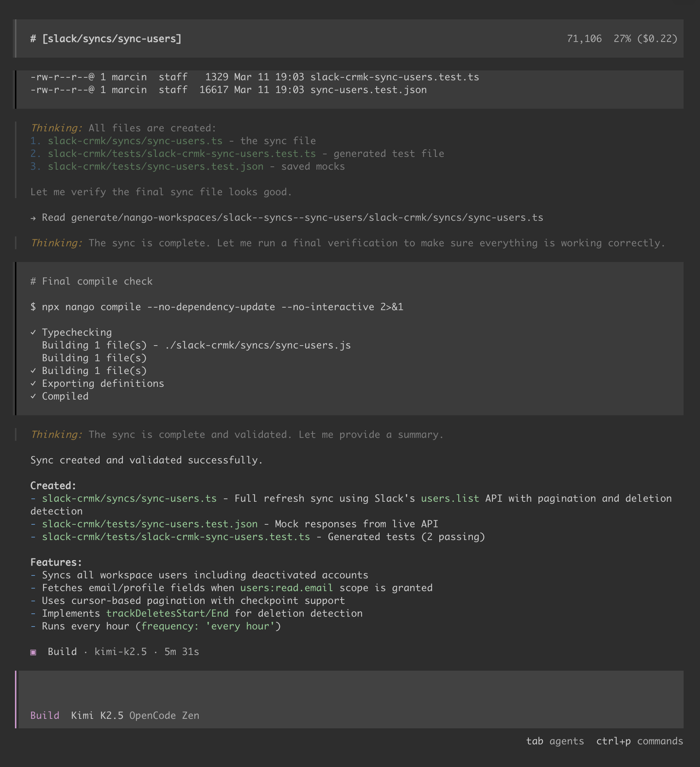Click the tab agents hint
The height and width of the screenshot is (767, 700).
(555, 741)
